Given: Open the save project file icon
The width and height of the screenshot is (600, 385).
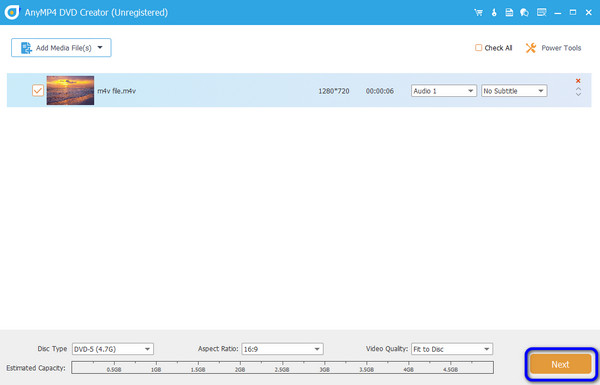Looking at the screenshot, I should tap(509, 13).
